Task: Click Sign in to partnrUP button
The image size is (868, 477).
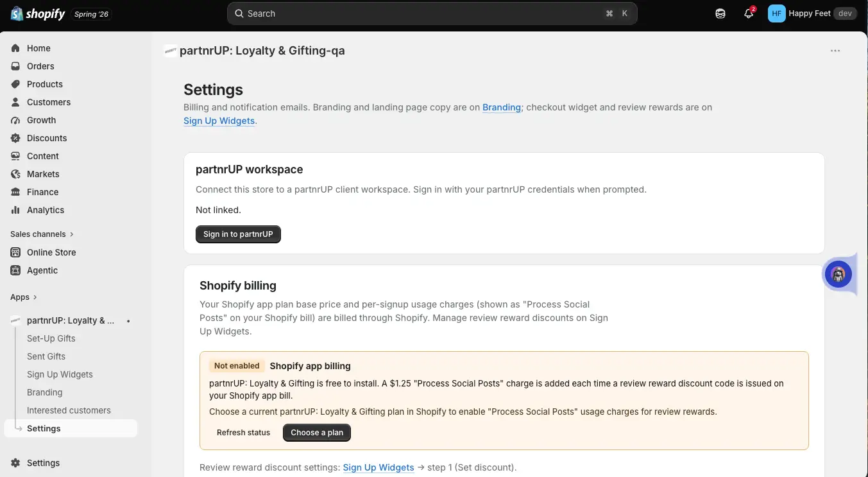Action: tap(238, 234)
